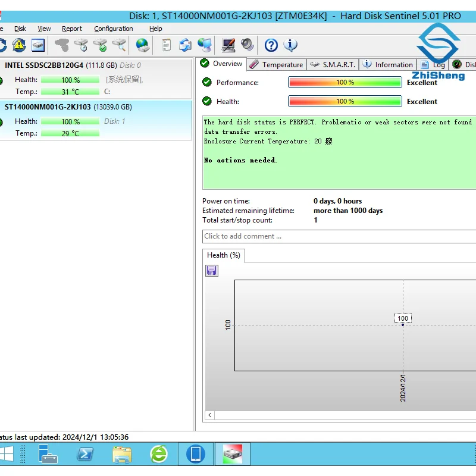Click the gray hard disk icon without a badge

[x=62, y=45]
